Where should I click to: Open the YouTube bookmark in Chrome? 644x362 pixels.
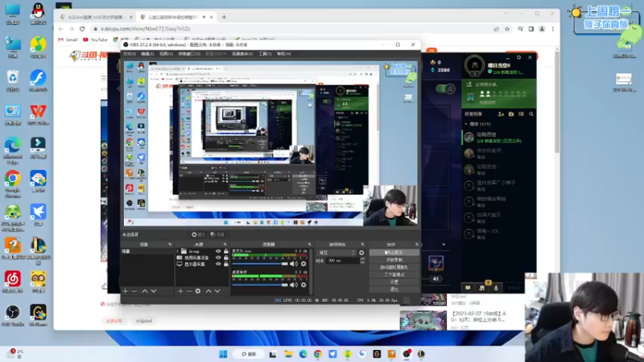[x=95, y=39]
